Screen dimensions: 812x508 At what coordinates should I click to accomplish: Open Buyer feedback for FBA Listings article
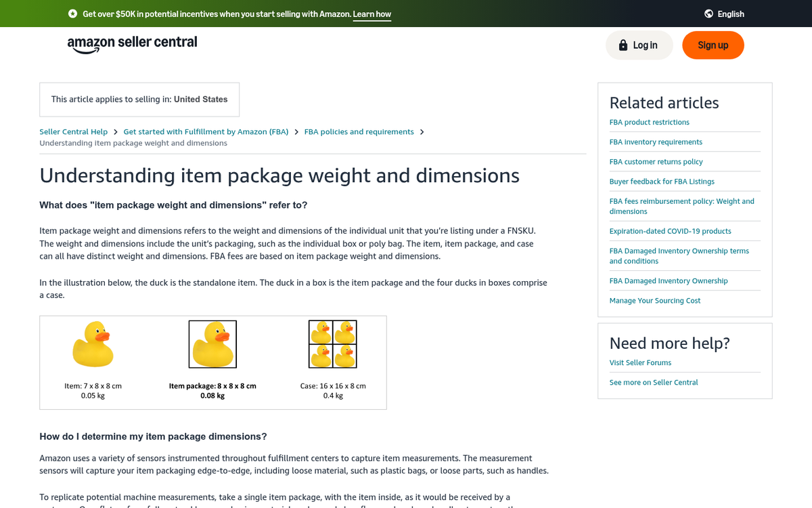pos(661,181)
